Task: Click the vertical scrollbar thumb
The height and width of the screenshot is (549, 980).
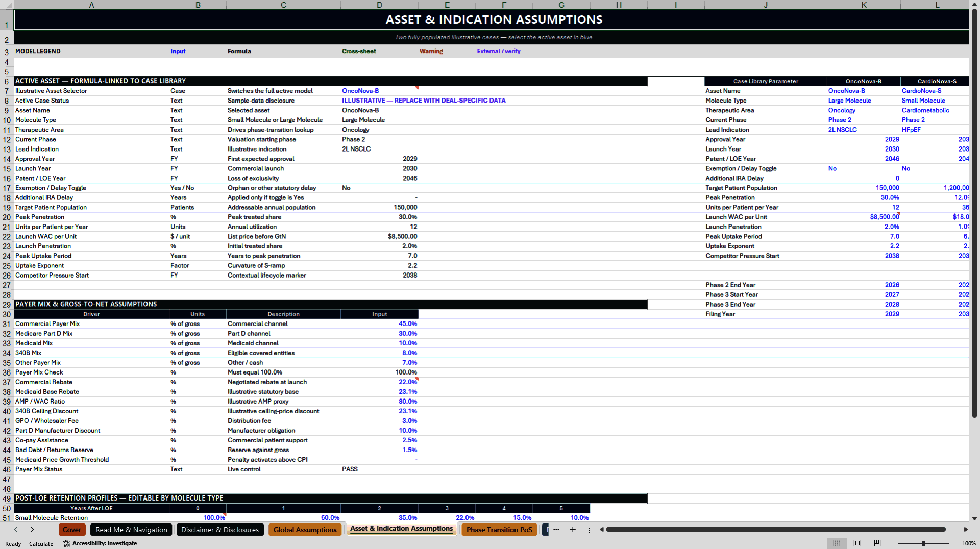Action: (974, 213)
